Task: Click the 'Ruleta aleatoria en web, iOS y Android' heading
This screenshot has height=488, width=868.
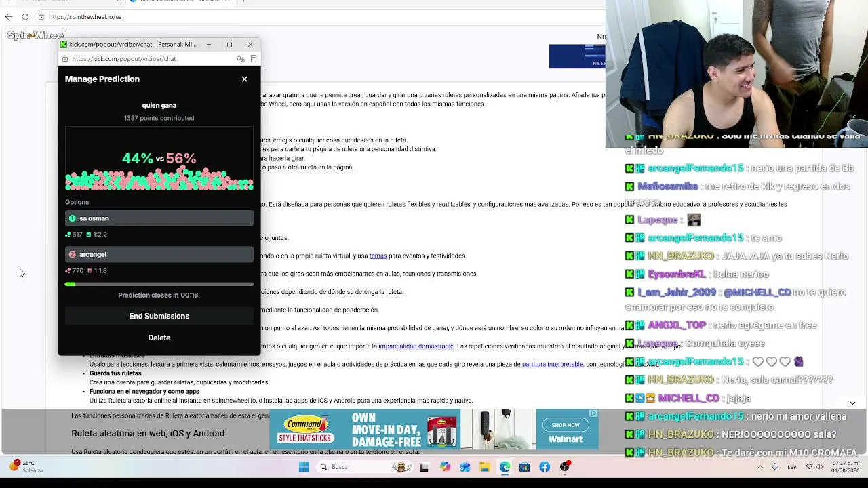Action: click(148, 434)
